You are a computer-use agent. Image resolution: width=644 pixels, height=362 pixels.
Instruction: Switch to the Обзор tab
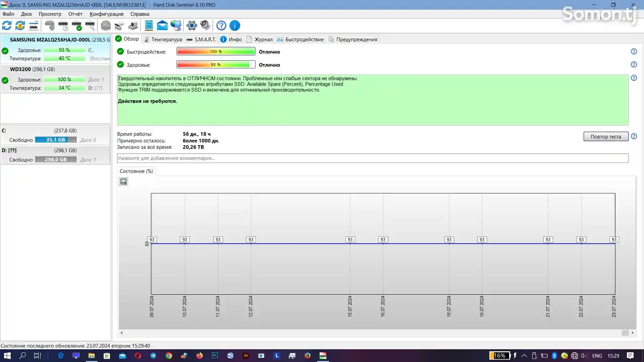click(x=127, y=39)
